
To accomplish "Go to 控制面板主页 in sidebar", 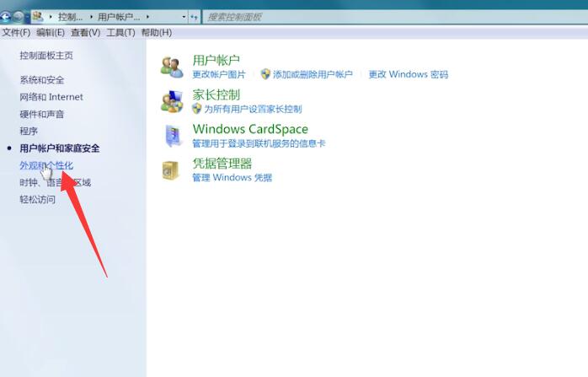I will (46, 56).
